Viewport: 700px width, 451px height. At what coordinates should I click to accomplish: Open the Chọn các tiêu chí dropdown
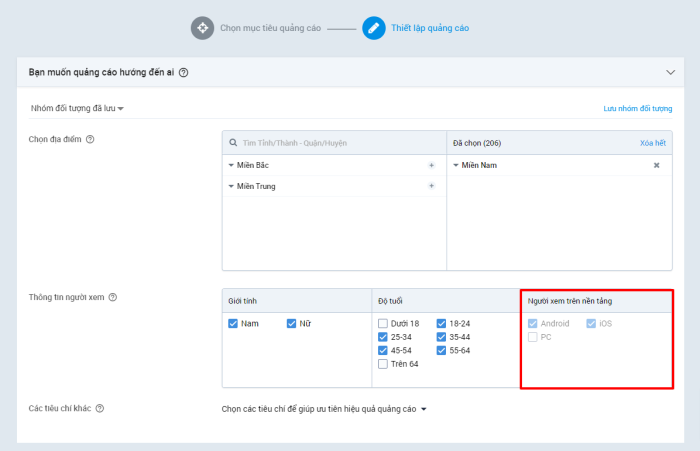tap(324, 409)
